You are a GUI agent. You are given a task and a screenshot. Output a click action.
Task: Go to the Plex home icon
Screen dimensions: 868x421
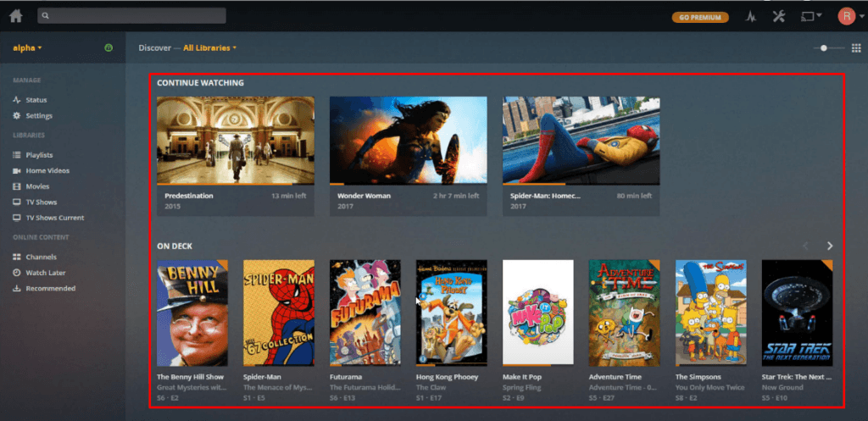coord(16,16)
